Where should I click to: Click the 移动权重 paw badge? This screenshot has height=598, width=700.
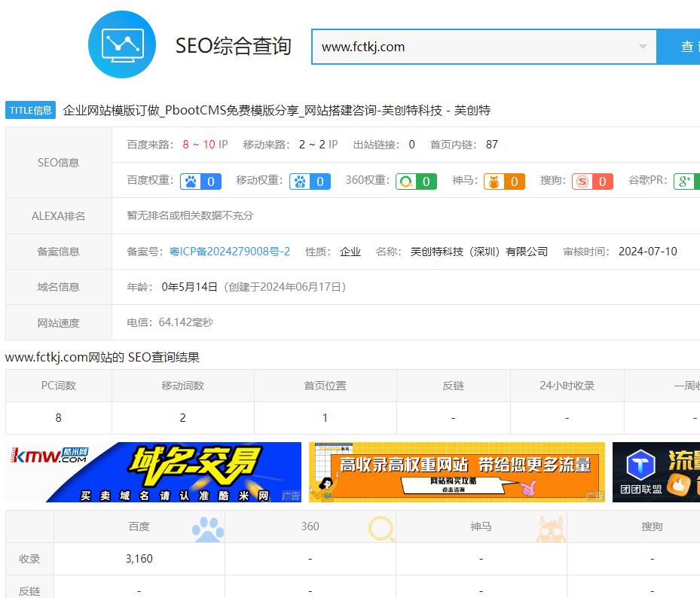[x=310, y=182]
